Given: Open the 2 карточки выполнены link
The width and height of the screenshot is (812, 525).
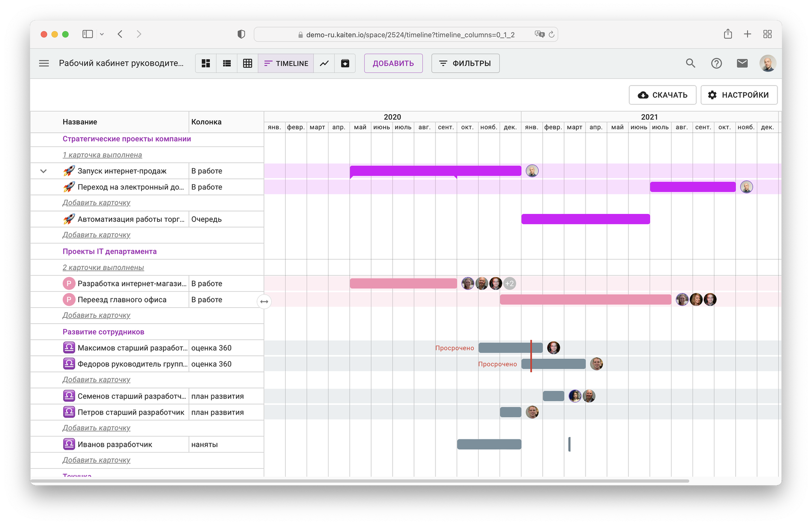Looking at the screenshot, I should click(x=103, y=268).
